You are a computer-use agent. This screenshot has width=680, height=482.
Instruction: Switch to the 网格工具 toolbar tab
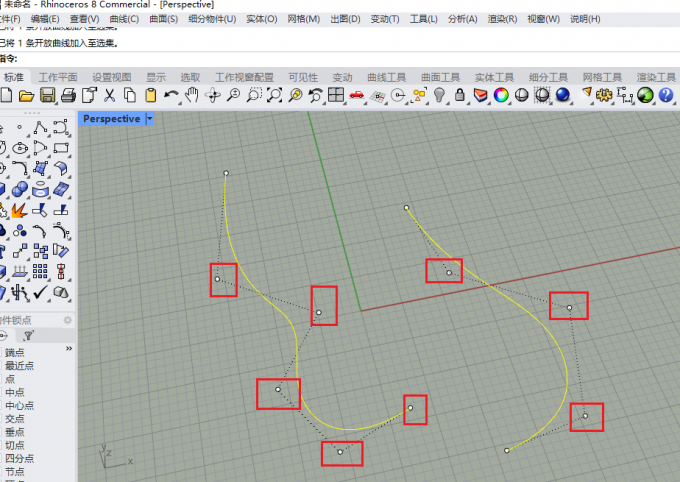pos(602,77)
